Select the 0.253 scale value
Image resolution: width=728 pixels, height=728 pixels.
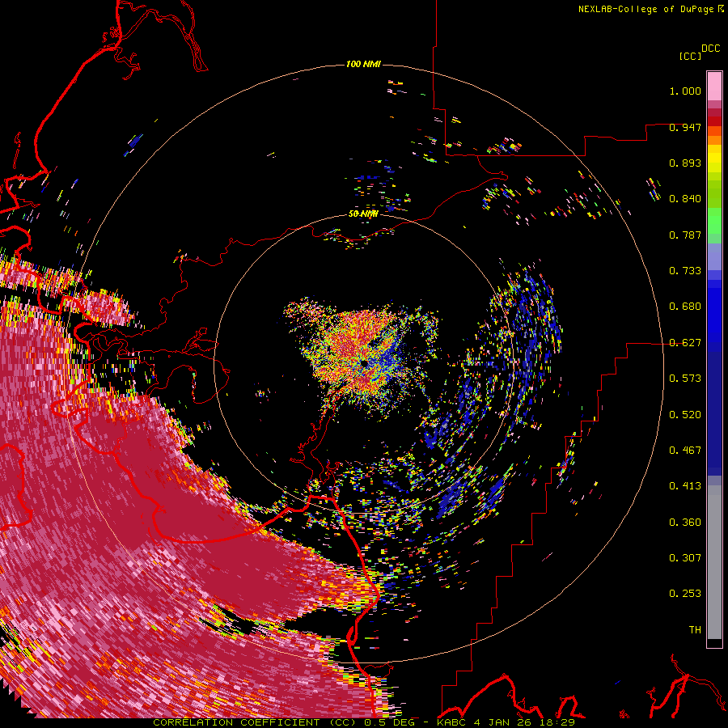(x=685, y=594)
